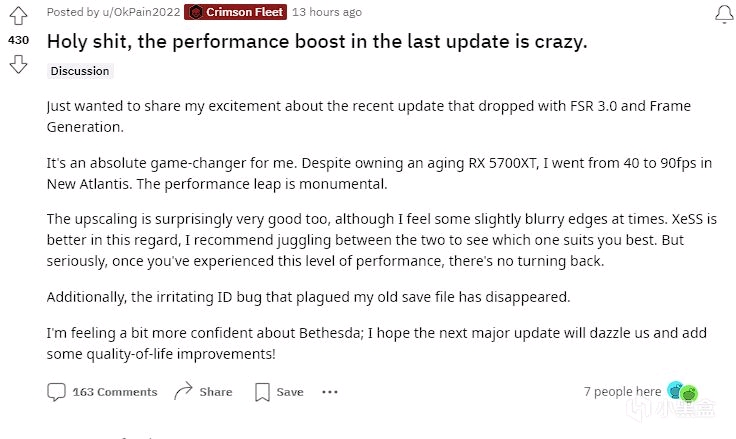Click the green Snoo avatar icon
Viewport: 736px width, 439px height.
689,393
